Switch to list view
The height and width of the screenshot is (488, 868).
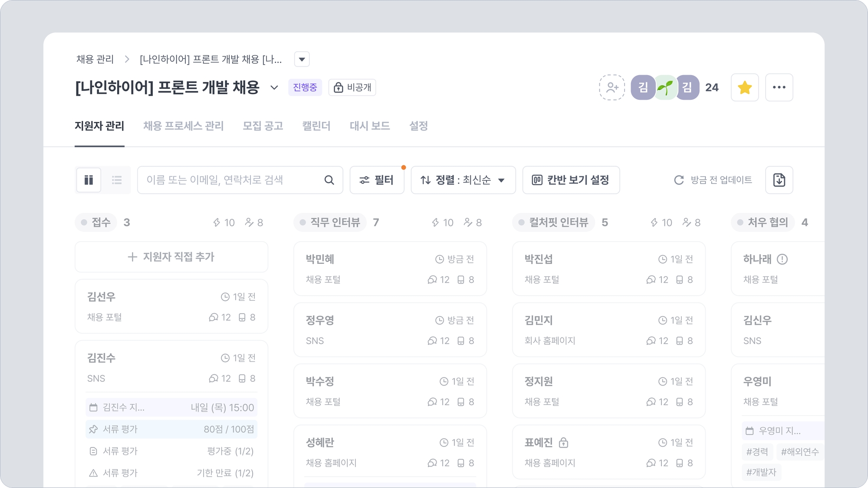tap(117, 180)
